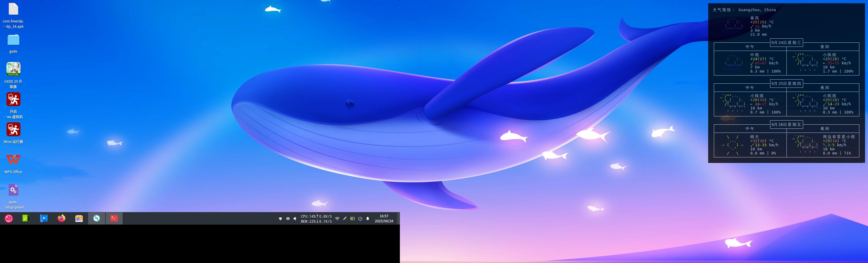The image size is (868, 263).
Task: Click the +32(36) °C temperature reading
Action: (x=761, y=141)
